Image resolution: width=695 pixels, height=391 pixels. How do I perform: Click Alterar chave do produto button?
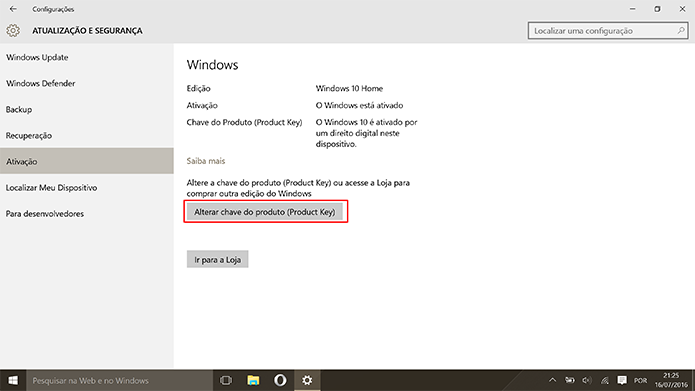click(x=265, y=212)
